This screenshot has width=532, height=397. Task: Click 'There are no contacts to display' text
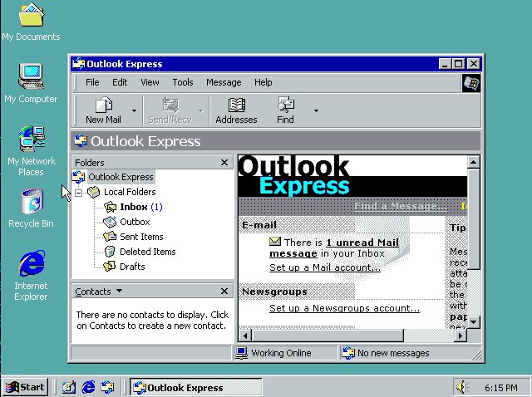coord(152,320)
